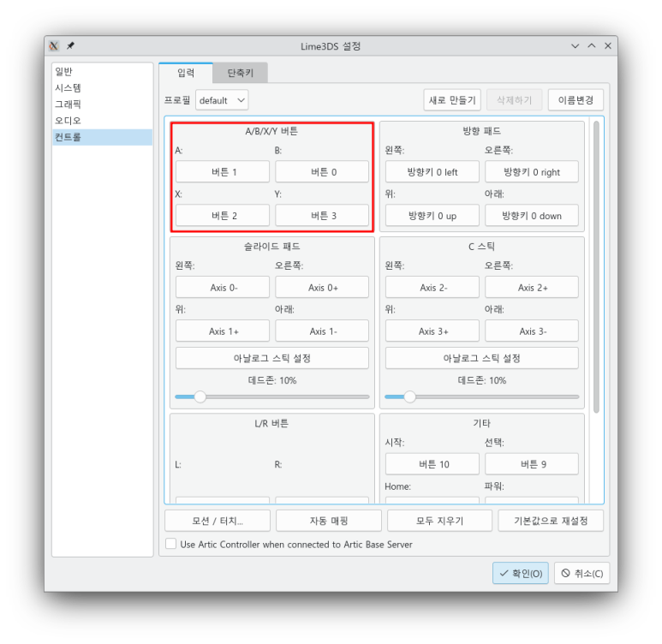Click the 취소(C) cancel button
Image resolution: width=662 pixels, height=644 pixels.
click(x=581, y=573)
